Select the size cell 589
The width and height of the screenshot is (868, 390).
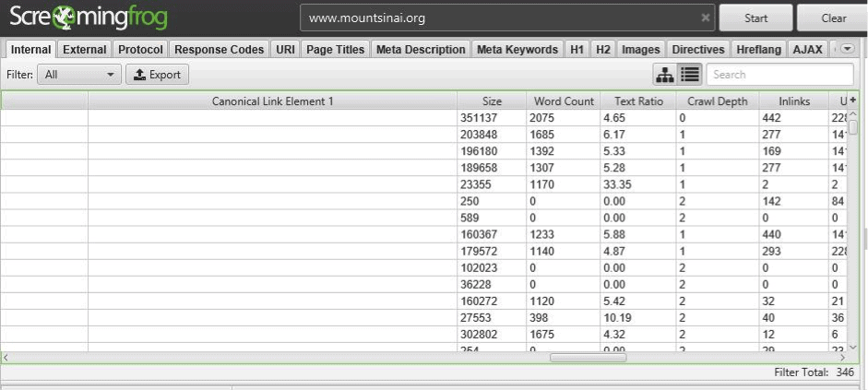click(492, 218)
